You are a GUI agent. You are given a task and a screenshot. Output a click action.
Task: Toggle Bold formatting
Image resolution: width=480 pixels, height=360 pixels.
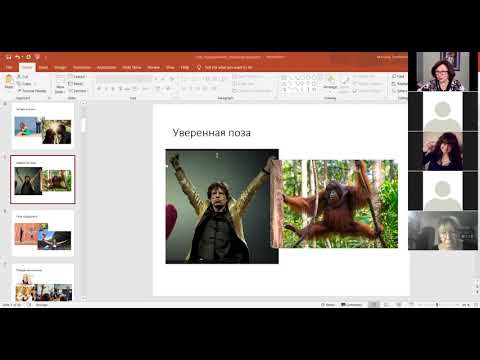(x=99, y=89)
